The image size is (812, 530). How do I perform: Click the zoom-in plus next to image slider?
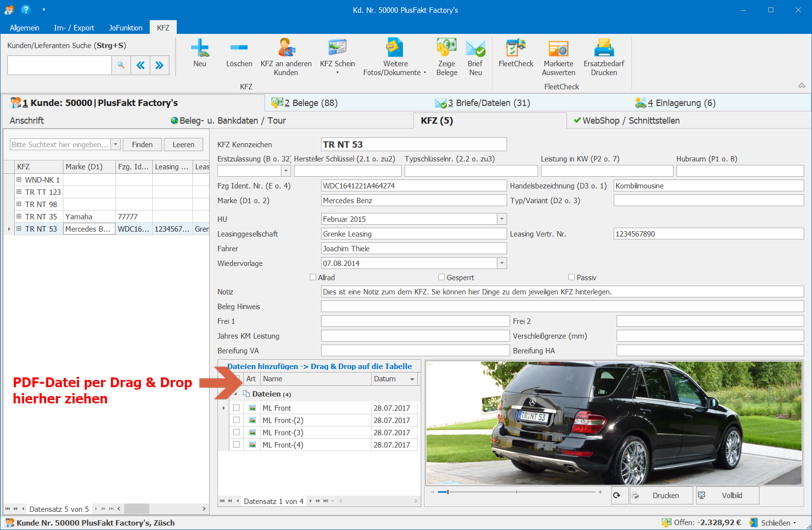pos(600,492)
